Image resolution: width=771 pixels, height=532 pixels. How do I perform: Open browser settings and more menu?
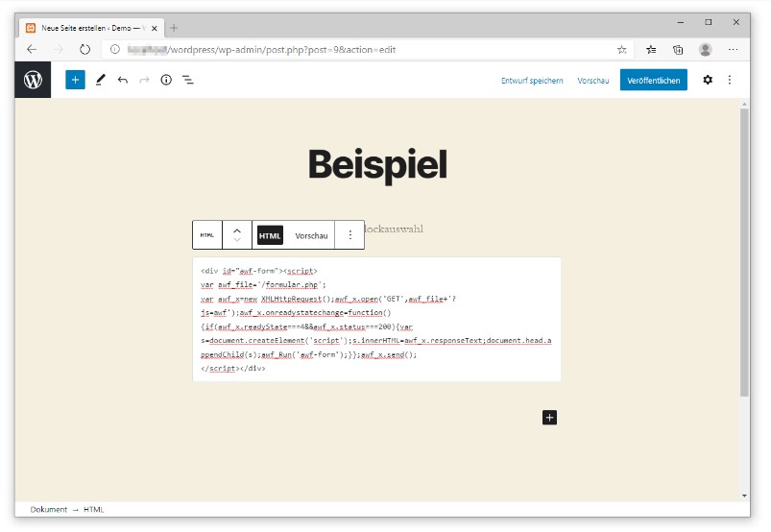click(x=734, y=49)
